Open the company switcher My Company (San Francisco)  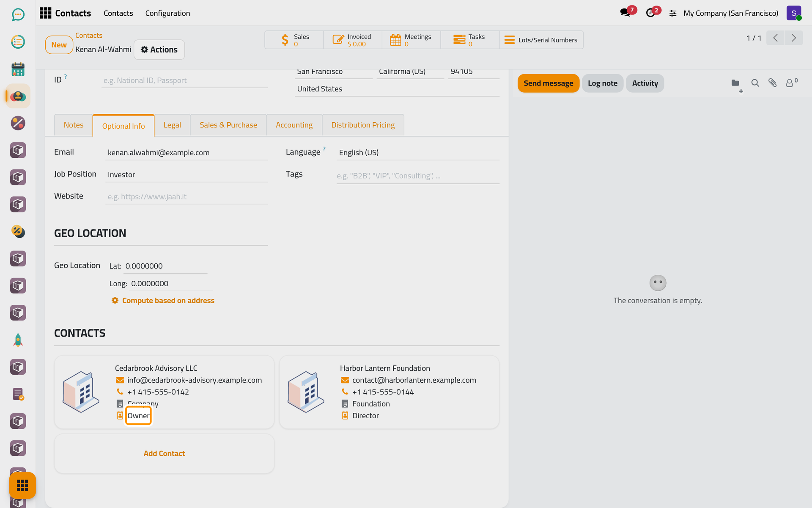click(x=730, y=13)
